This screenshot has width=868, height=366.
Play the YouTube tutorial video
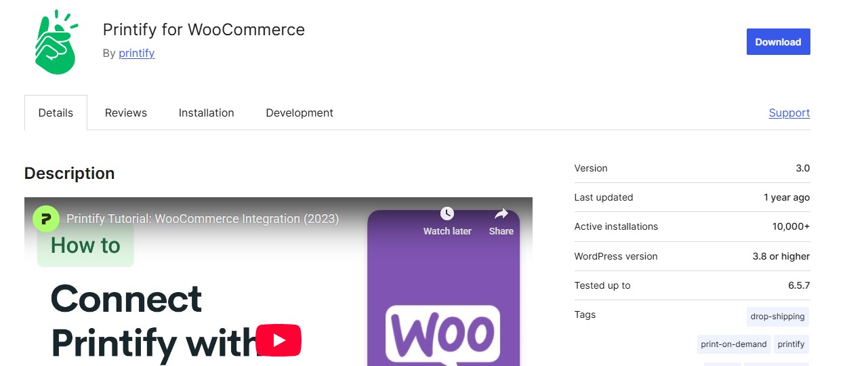point(278,340)
